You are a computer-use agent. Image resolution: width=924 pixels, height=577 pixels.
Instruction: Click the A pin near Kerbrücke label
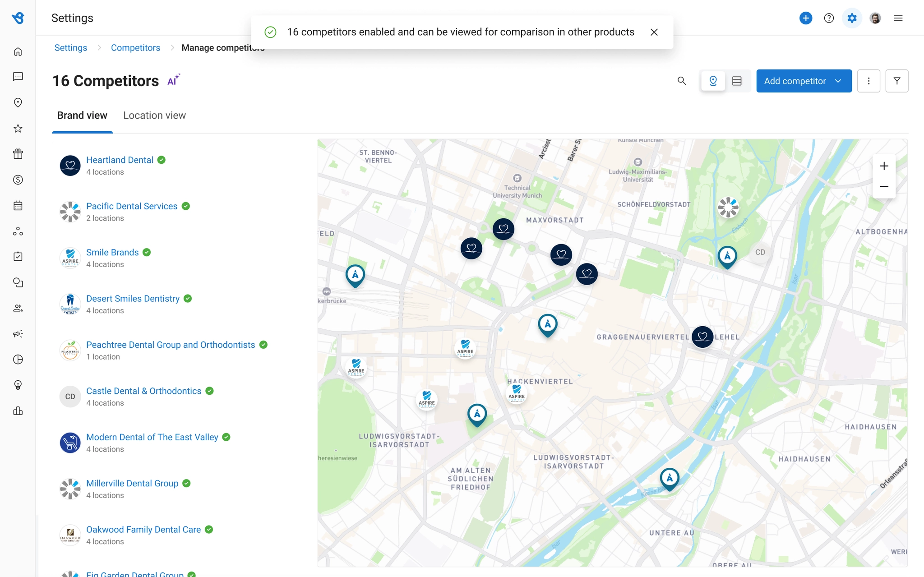tap(355, 276)
